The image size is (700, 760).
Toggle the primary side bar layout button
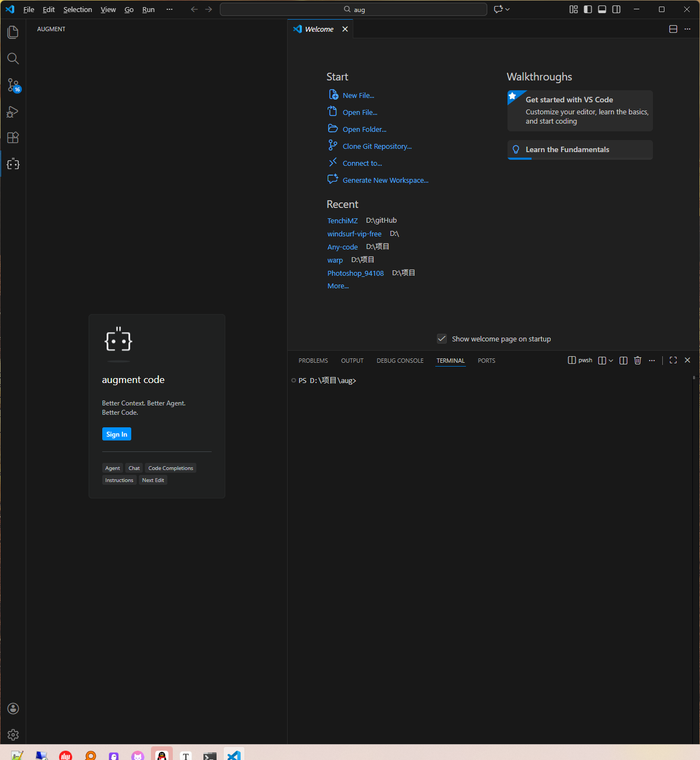click(x=588, y=9)
